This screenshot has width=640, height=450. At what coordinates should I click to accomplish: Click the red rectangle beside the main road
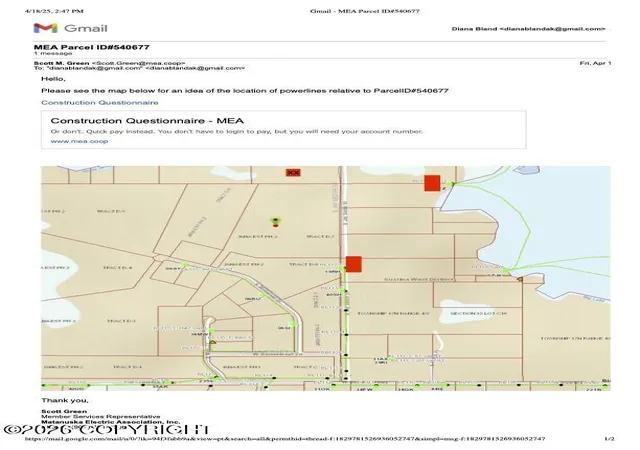pyautogui.click(x=354, y=264)
